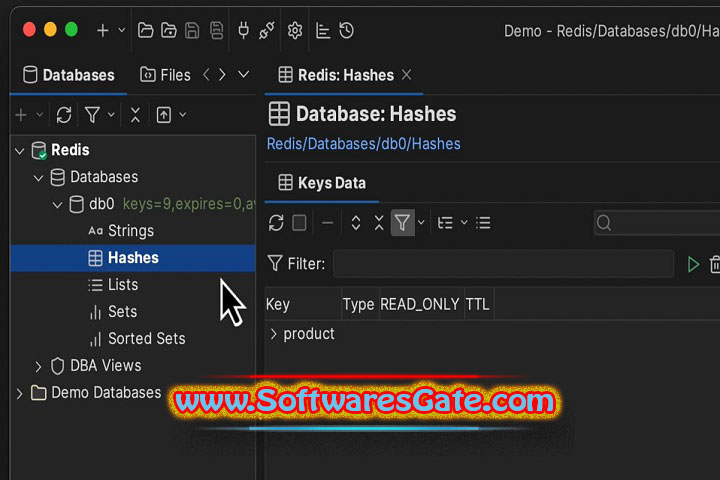Click the Type column header
720x480 pixels.
(x=360, y=305)
